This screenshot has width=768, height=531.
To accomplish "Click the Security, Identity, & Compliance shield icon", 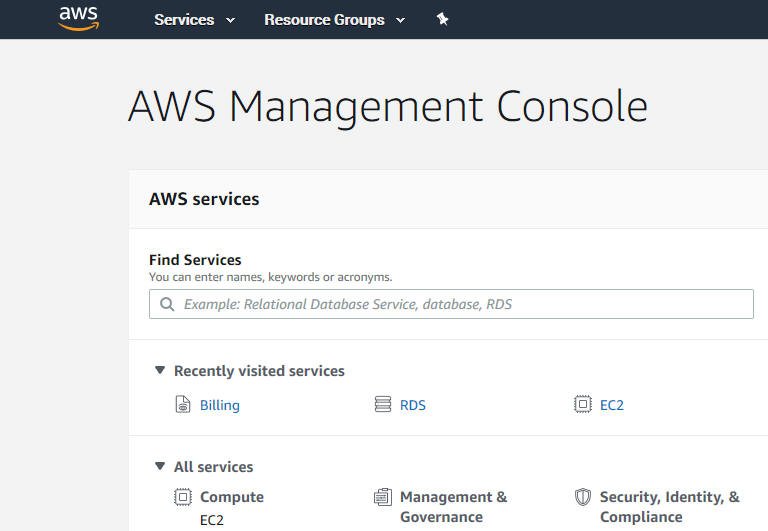I will click(x=583, y=497).
